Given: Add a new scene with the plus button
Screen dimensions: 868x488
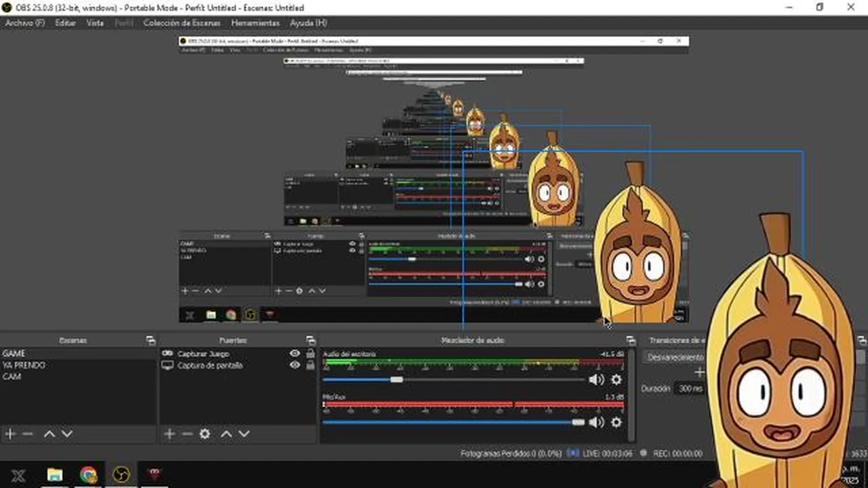Looking at the screenshot, I should click(10, 434).
